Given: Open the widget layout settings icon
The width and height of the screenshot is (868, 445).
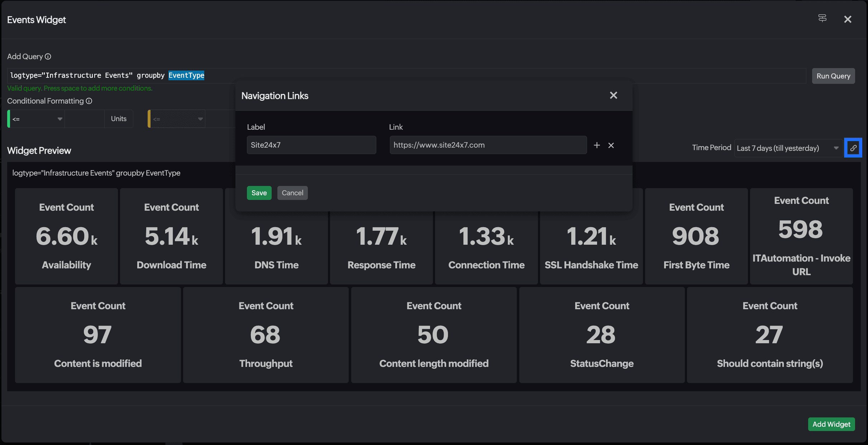Looking at the screenshot, I should click(822, 18).
